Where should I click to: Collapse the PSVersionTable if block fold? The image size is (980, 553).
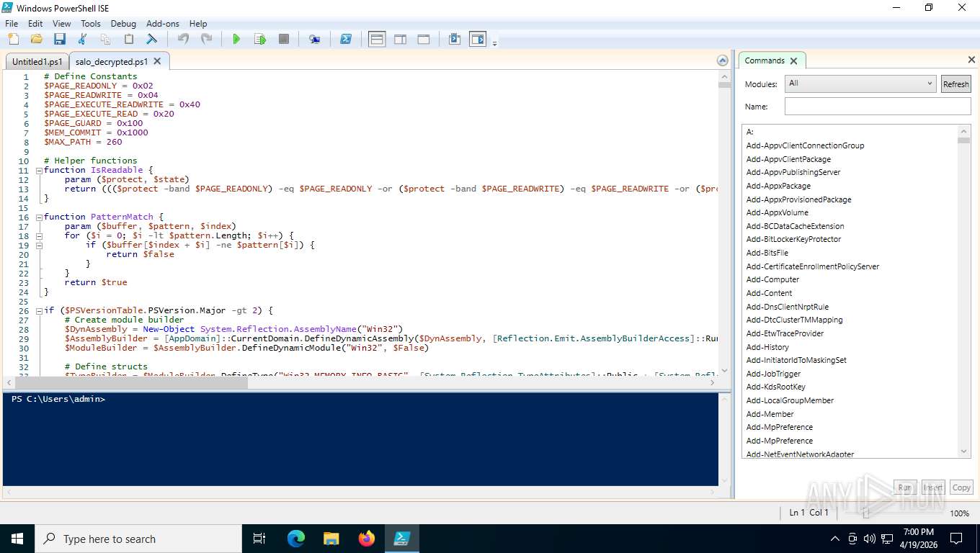pyautogui.click(x=39, y=310)
